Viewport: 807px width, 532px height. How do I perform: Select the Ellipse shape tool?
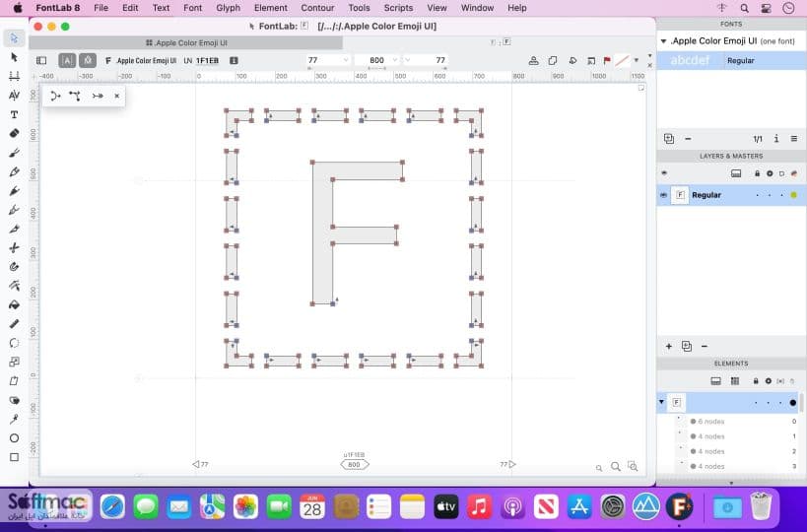click(x=14, y=437)
